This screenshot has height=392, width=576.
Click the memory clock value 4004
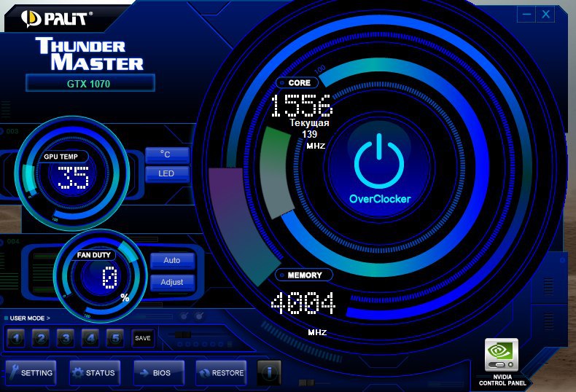click(303, 303)
